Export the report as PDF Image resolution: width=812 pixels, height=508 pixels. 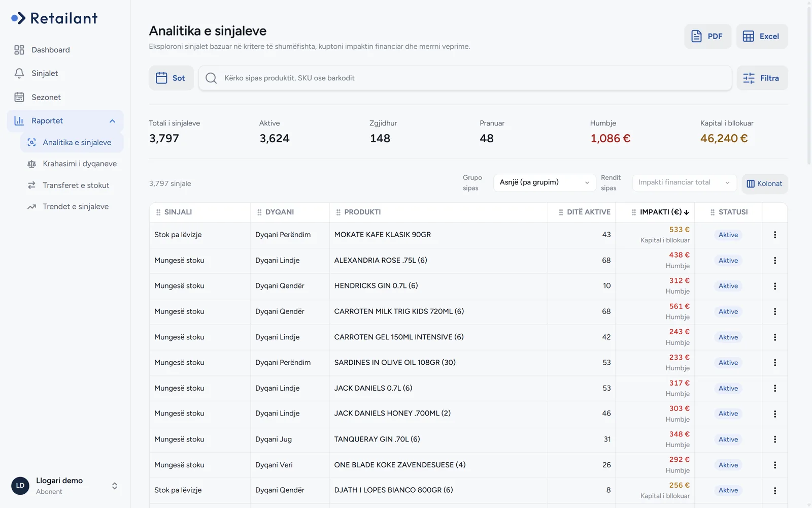707,36
